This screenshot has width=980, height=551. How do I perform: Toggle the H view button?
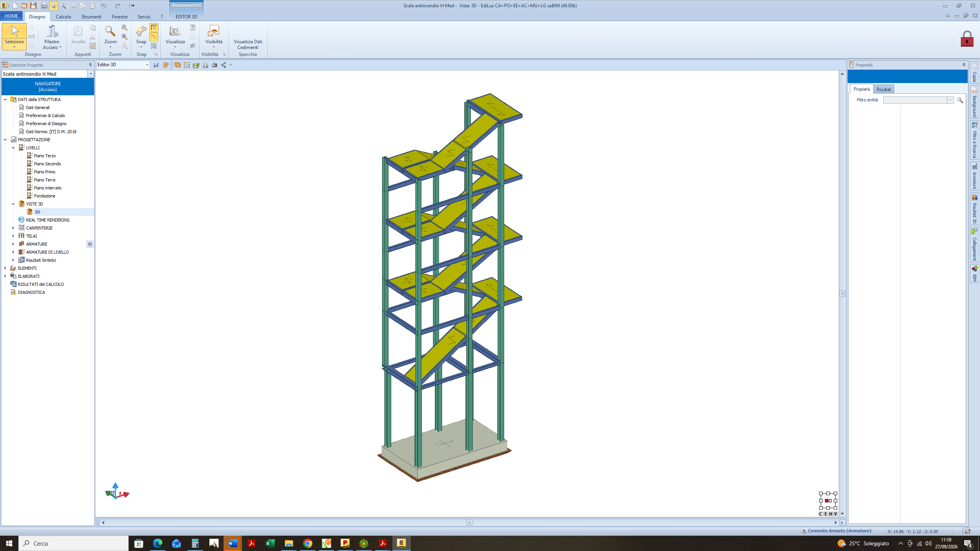[831, 514]
